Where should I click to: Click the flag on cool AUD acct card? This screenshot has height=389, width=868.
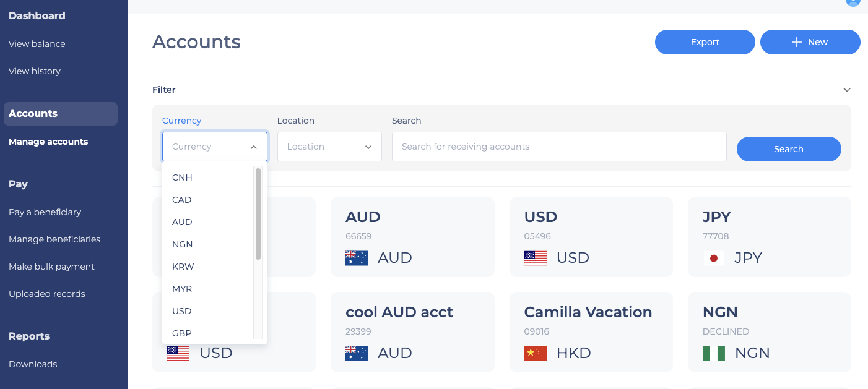tap(357, 353)
